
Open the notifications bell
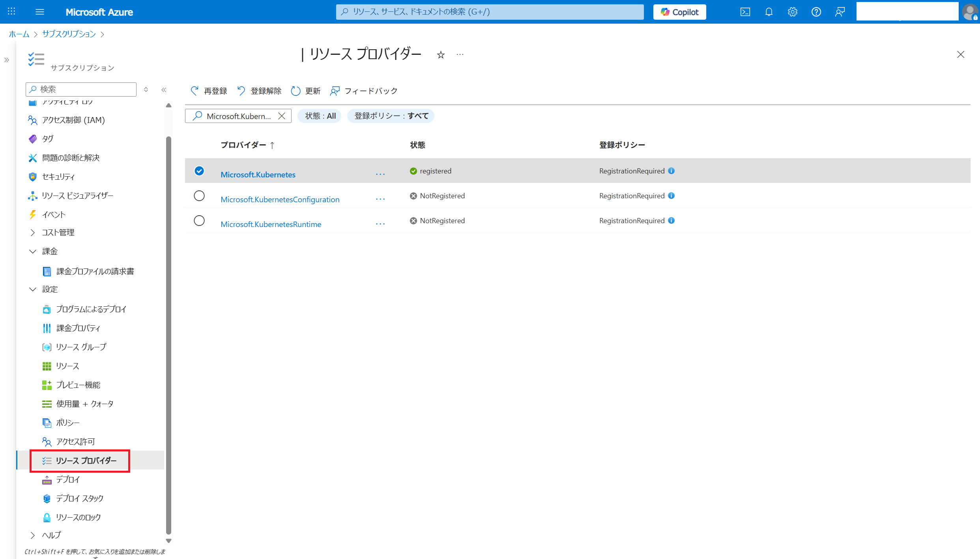[769, 12]
